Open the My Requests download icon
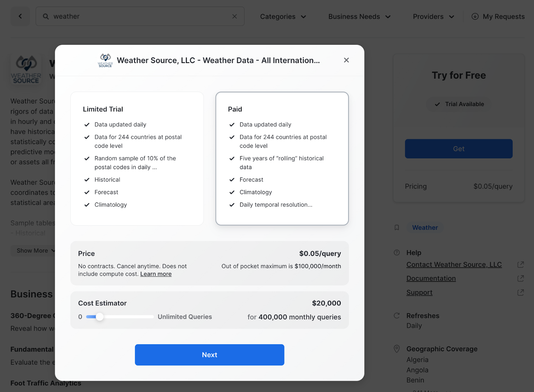This screenshot has width=534, height=392. 475,16
